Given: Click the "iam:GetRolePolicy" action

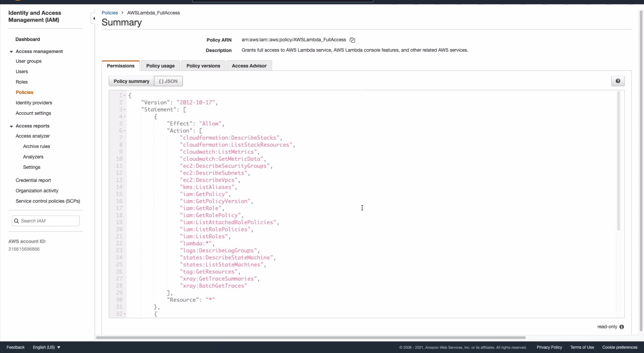Looking at the screenshot, I should 210,215.
